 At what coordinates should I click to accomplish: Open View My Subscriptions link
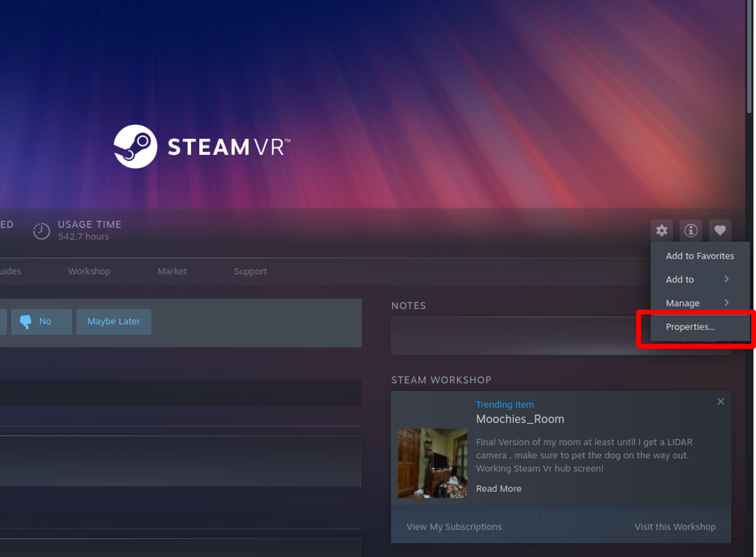pos(454,527)
